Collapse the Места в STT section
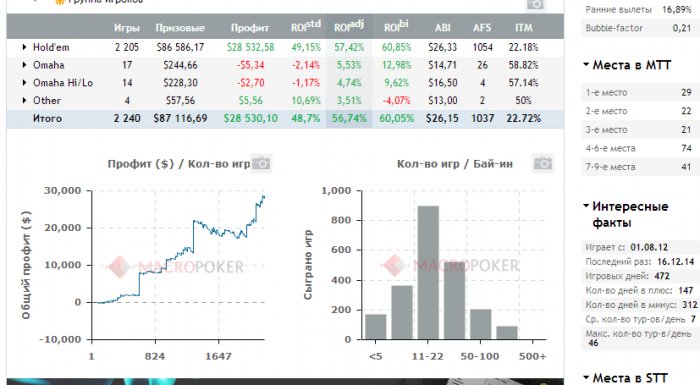The height and width of the screenshot is (385, 700). [586, 378]
